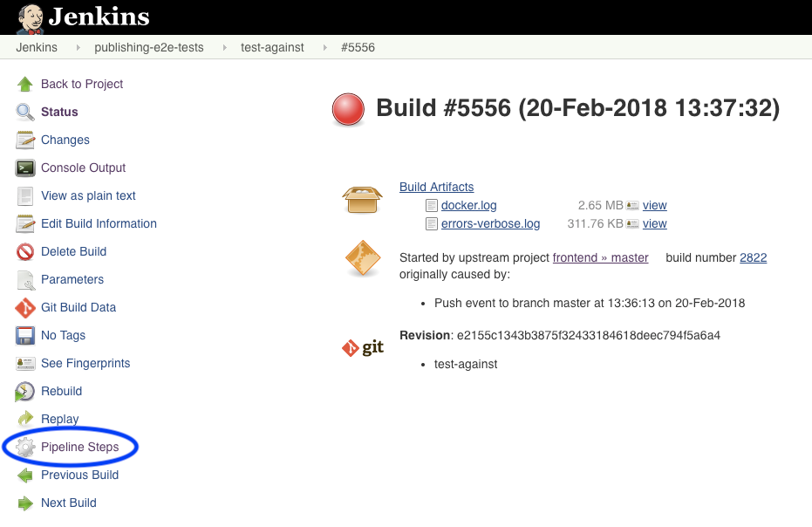Click the revision hash e2155c1343b3875f...

[588, 336]
